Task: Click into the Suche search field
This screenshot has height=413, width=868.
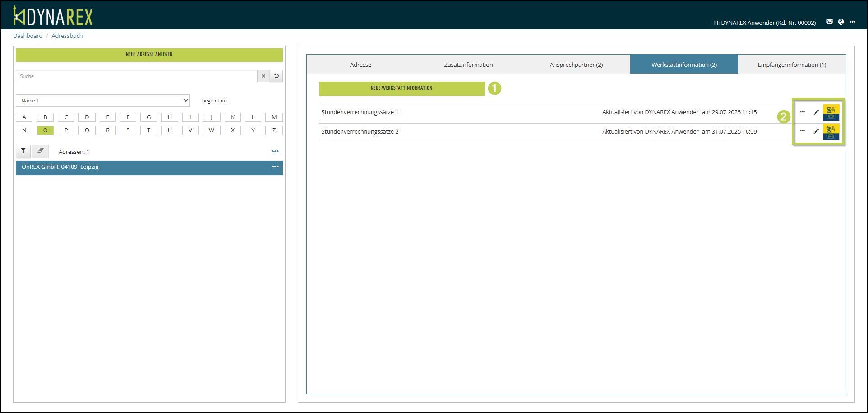Action: coord(136,76)
